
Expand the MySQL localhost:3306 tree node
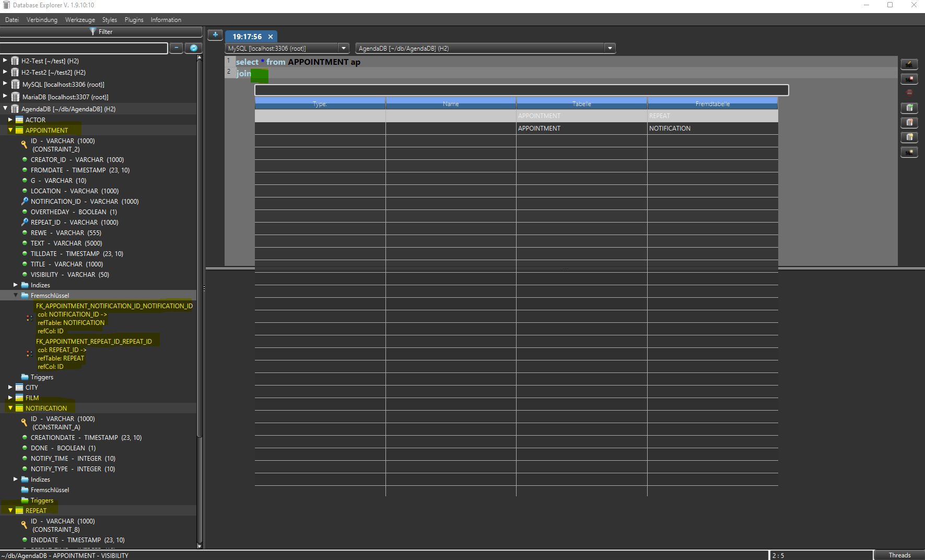tap(5, 84)
